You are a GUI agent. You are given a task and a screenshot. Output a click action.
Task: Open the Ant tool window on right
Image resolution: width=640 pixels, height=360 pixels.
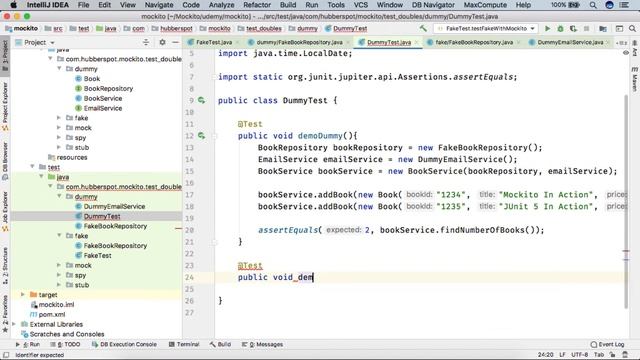point(635,48)
